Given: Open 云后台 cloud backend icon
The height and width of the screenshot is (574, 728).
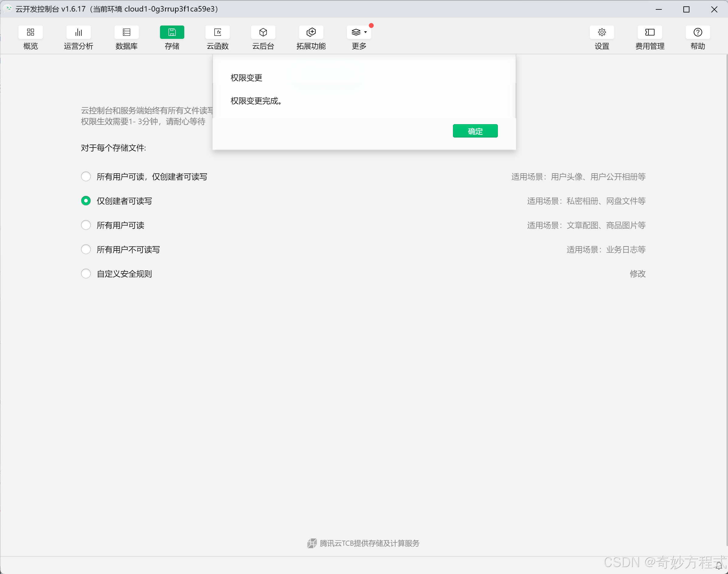Looking at the screenshot, I should tap(263, 32).
